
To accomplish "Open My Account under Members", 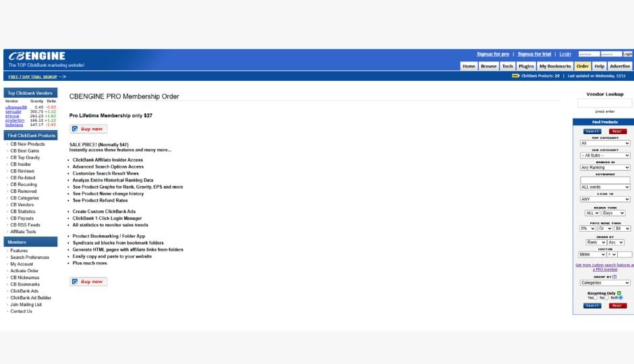I will click(22, 264).
